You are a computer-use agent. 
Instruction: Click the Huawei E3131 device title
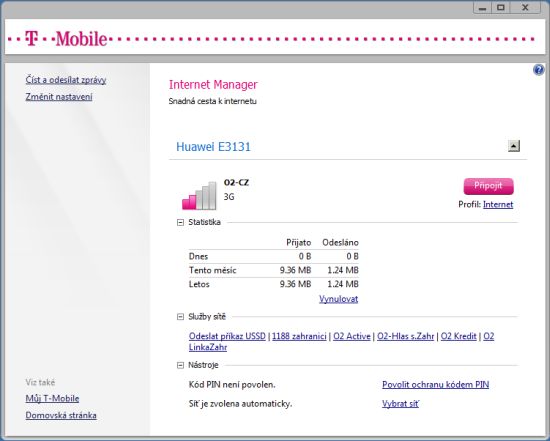[213, 147]
